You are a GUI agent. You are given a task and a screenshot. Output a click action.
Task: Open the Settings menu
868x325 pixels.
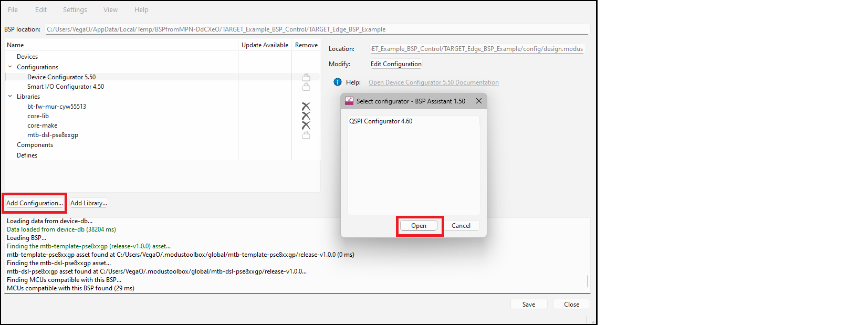point(75,10)
